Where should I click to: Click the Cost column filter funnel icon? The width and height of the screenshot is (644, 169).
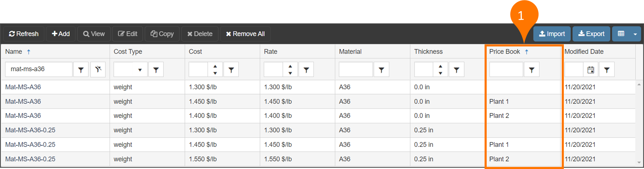pos(231,70)
